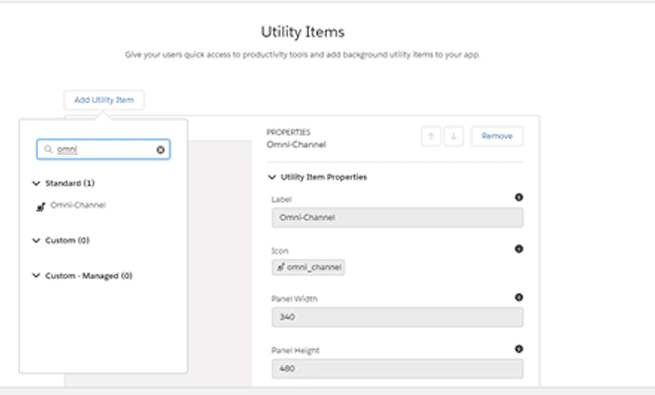Open the Label field info tooltip icon

519,197
